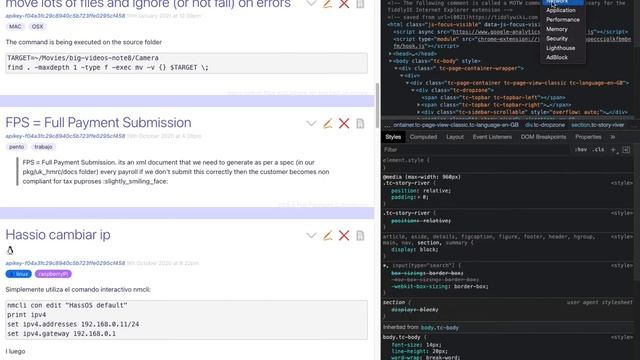The width and height of the screenshot is (640, 360).
Task: Click the blue linux tag pill
Action: 19,274
